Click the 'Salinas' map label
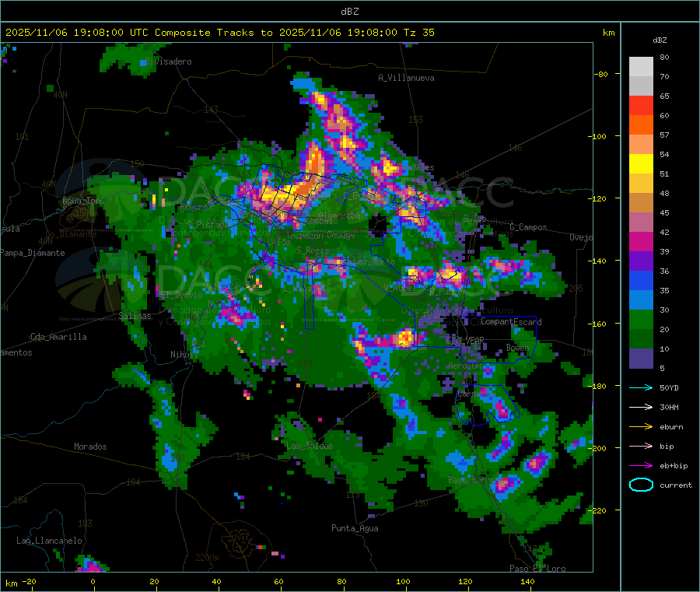The image size is (700, 592). (135, 316)
